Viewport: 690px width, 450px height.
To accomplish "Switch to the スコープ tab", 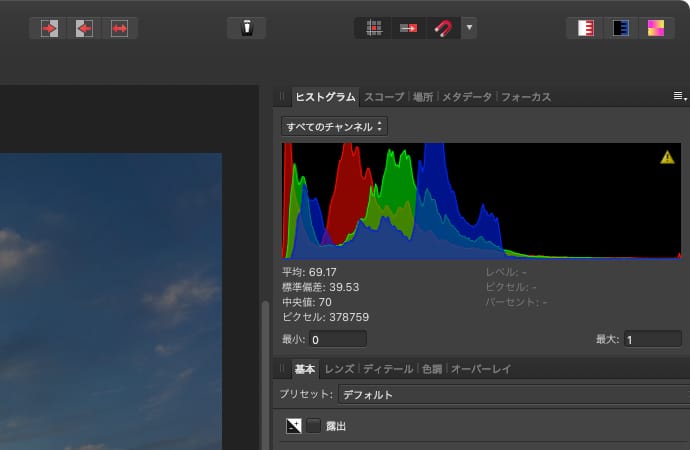I will [x=384, y=97].
